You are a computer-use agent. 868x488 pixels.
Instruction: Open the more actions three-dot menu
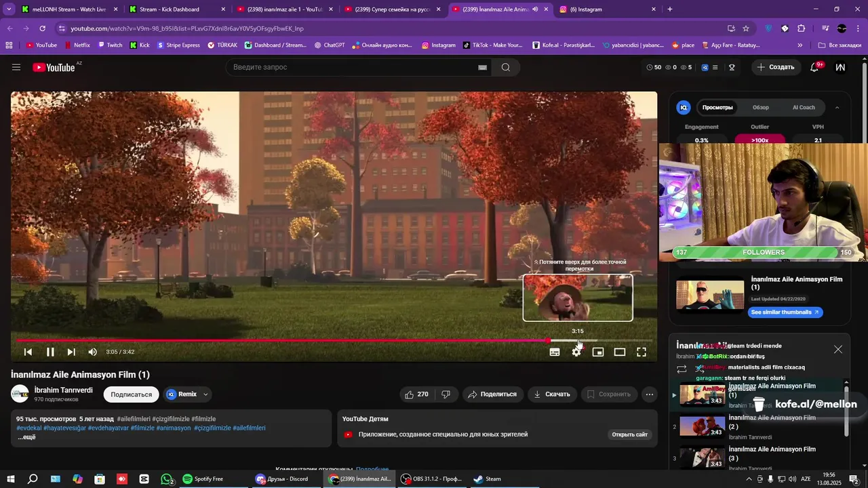point(650,394)
